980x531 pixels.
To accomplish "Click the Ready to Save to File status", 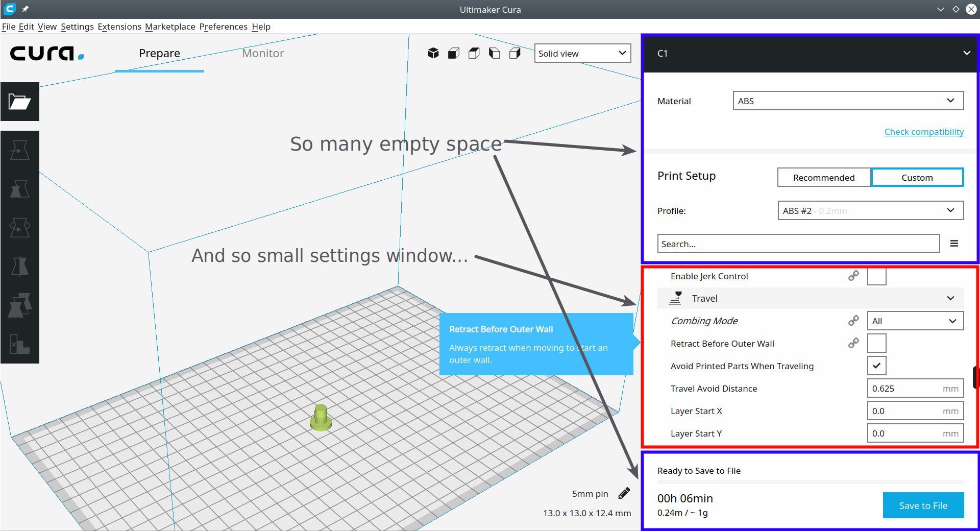I will tap(699, 471).
